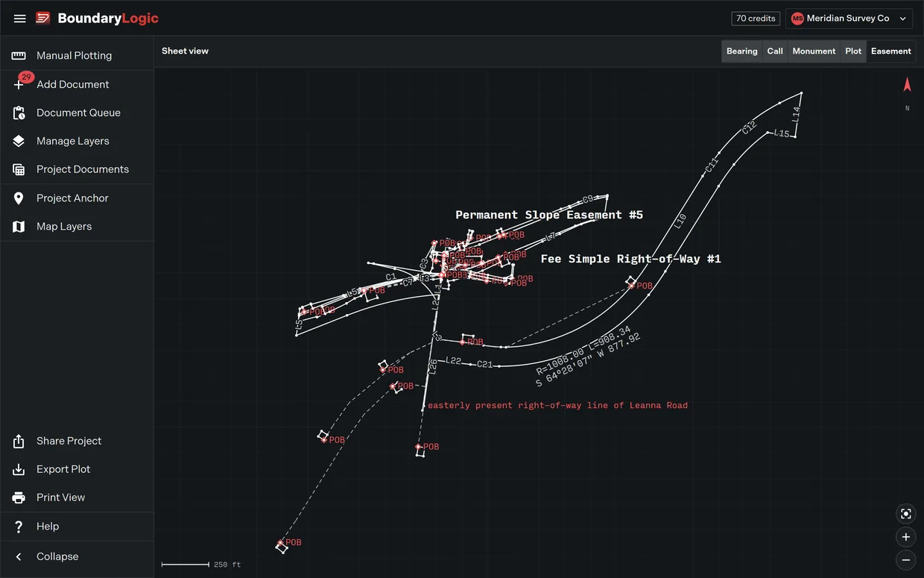924x578 pixels.
Task: Zoom in with the plus button
Action: point(906,537)
